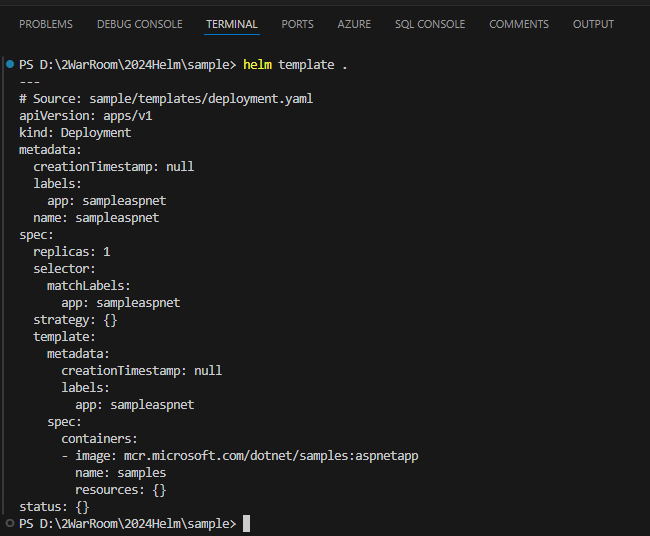Switch to the AZURE tab

click(354, 24)
